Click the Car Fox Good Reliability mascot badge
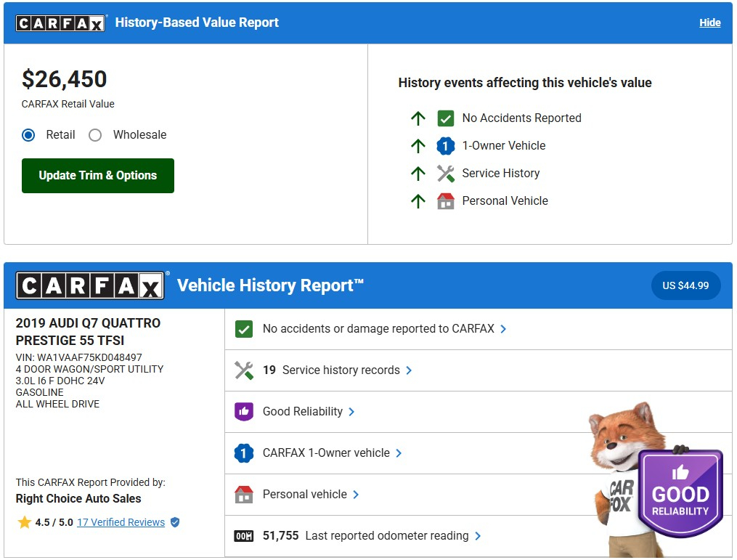Viewport: 737px width, 560px height. point(679,492)
